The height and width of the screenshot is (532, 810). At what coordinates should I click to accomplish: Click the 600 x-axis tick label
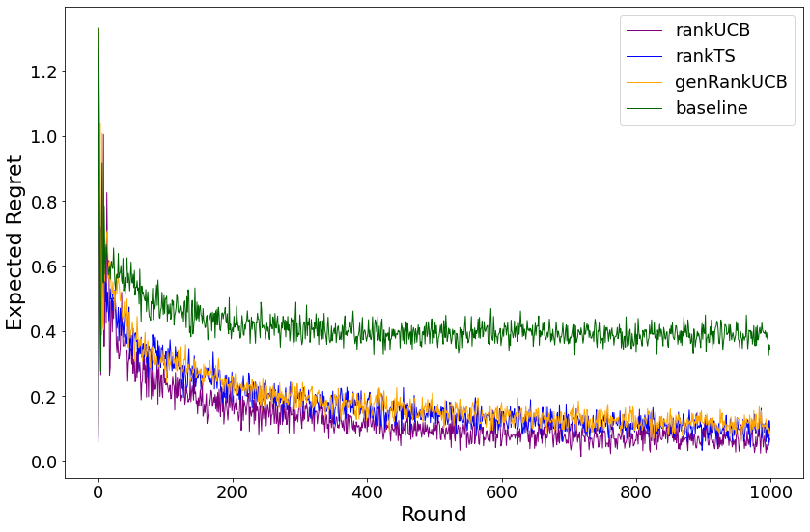point(502,492)
